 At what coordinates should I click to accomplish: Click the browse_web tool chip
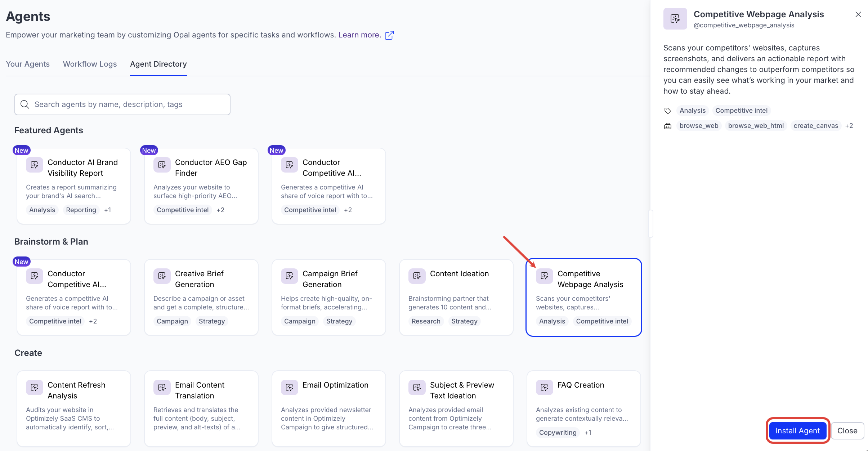(699, 126)
